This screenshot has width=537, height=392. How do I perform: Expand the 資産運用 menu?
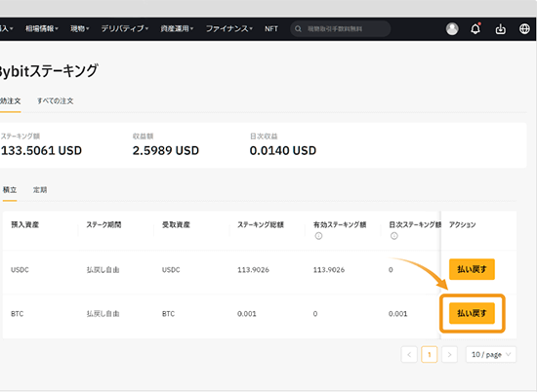pos(177,28)
